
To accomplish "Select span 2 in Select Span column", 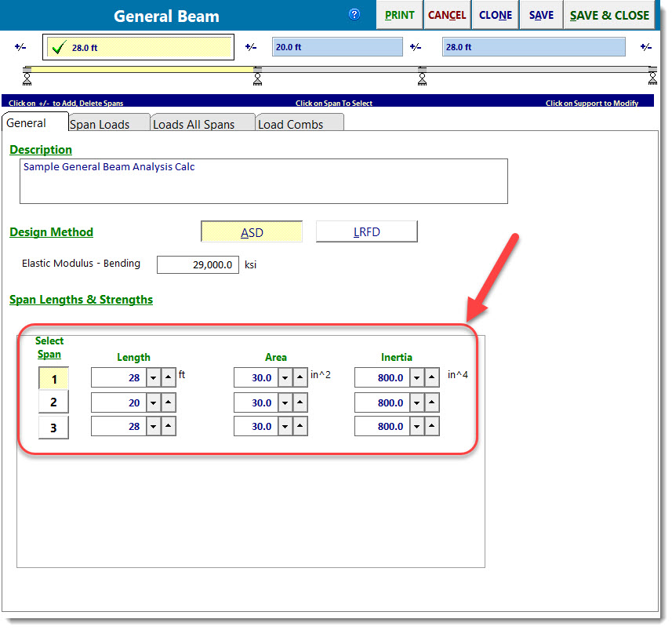I will click(53, 402).
